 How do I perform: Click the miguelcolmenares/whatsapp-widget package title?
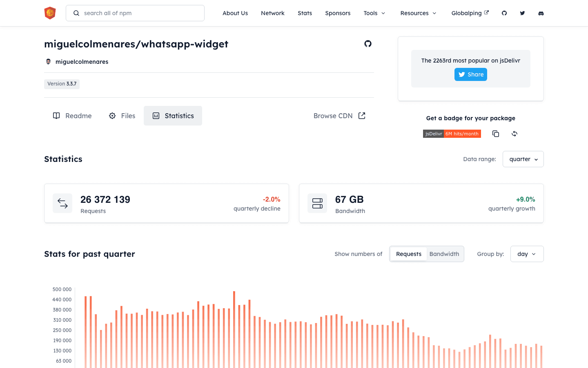[136, 44]
